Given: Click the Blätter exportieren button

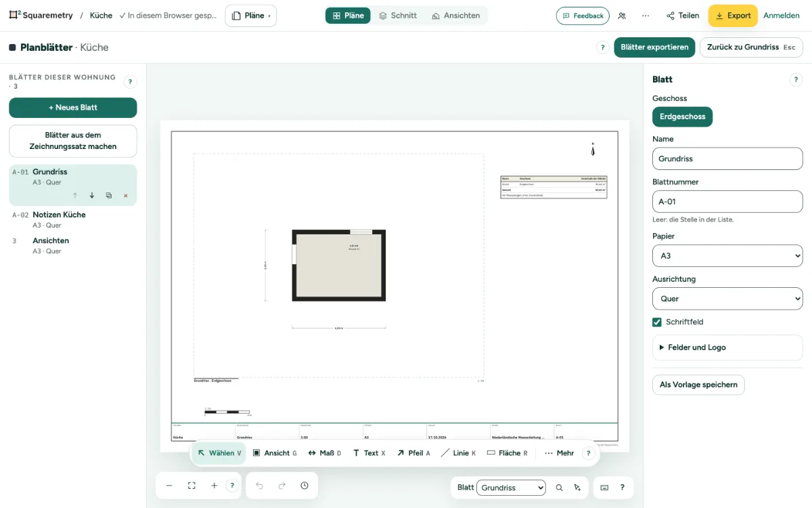Looking at the screenshot, I should coord(654,47).
